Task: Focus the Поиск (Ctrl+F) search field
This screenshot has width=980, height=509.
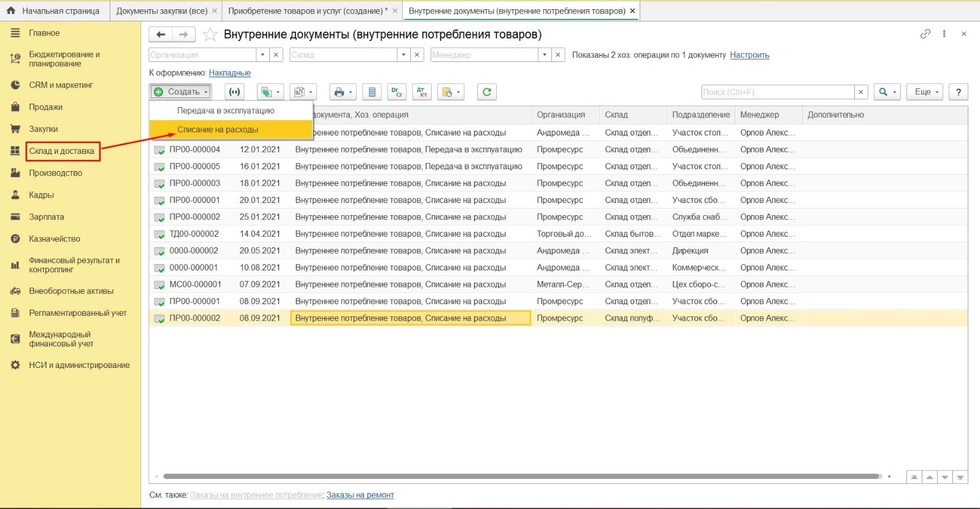Action: click(778, 92)
